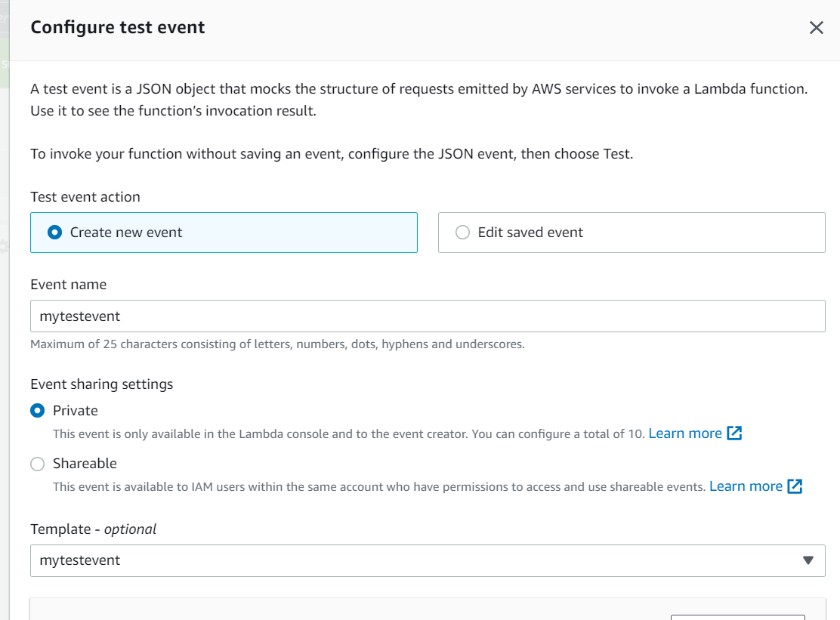This screenshot has height=620, width=840.
Task: Click the Create new event label text
Action: pos(126,233)
